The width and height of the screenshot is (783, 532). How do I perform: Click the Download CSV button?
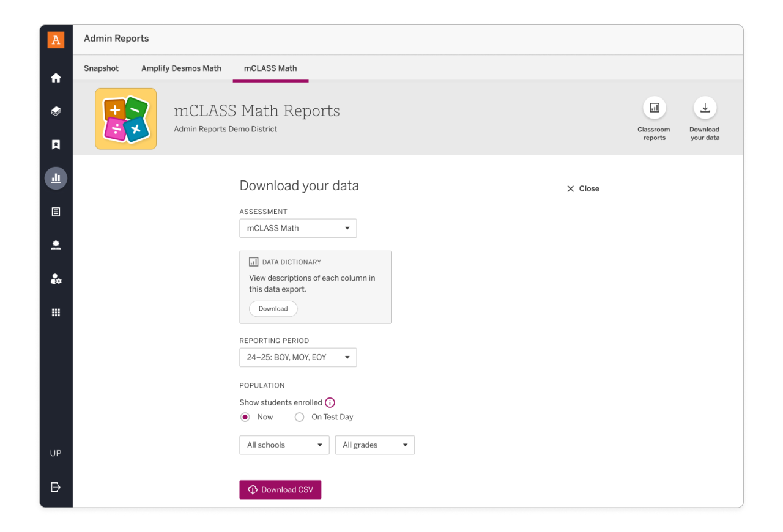tap(280, 489)
